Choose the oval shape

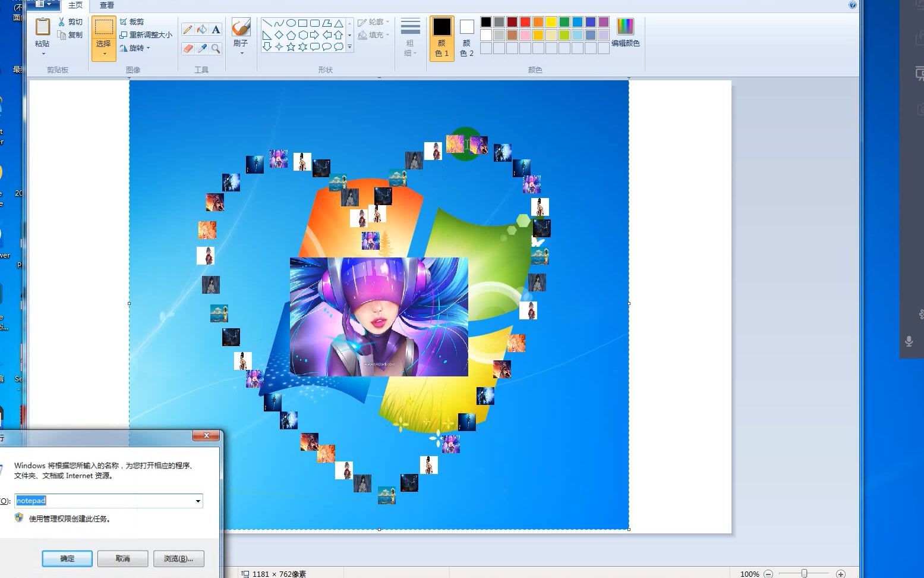click(291, 23)
